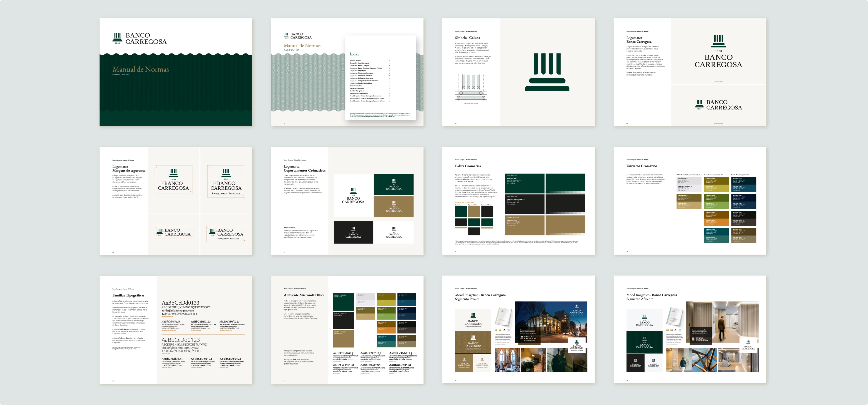The width and height of the screenshot is (868, 405).
Task: Click the 'Índice' heading
Action: (x=354, y=54)
